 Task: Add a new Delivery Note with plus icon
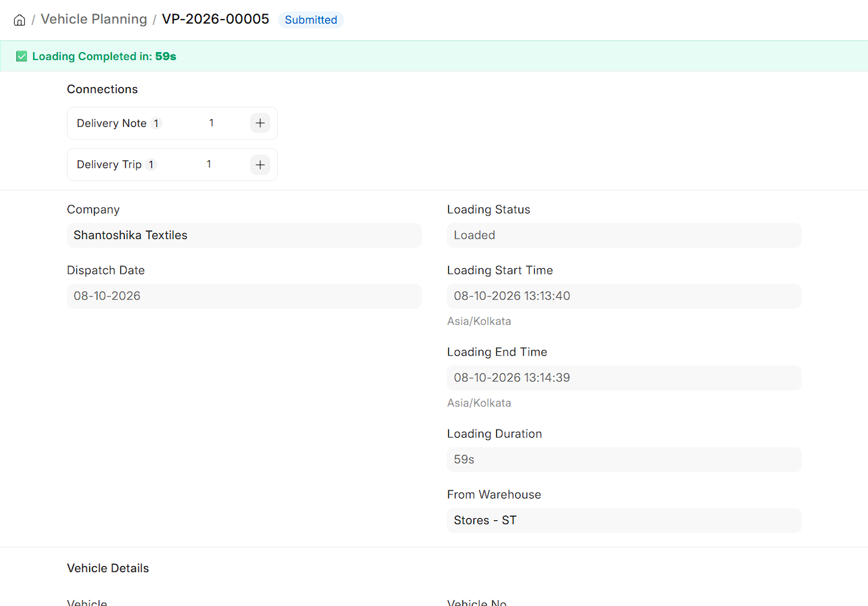tap(260, 124)
